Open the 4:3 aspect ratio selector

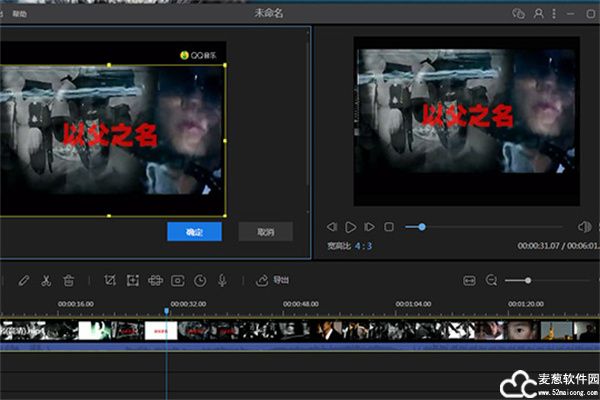[363, 245]
